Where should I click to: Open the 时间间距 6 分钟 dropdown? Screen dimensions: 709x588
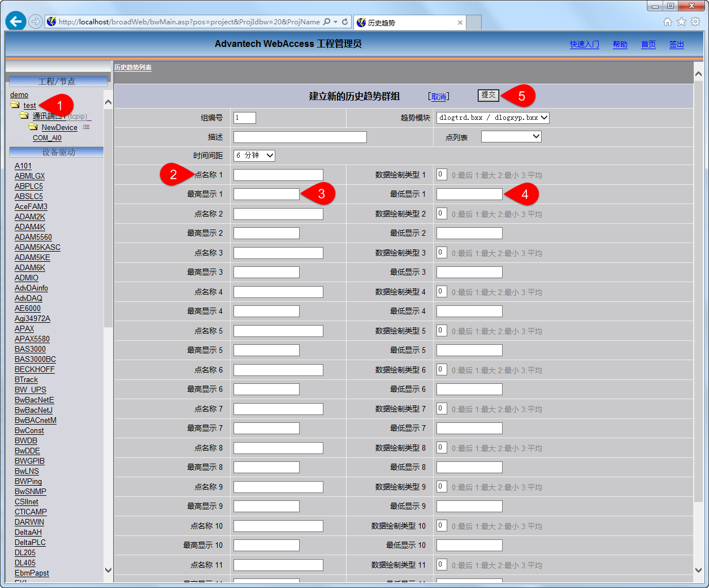pyautogui.click(x=254, y=155)
